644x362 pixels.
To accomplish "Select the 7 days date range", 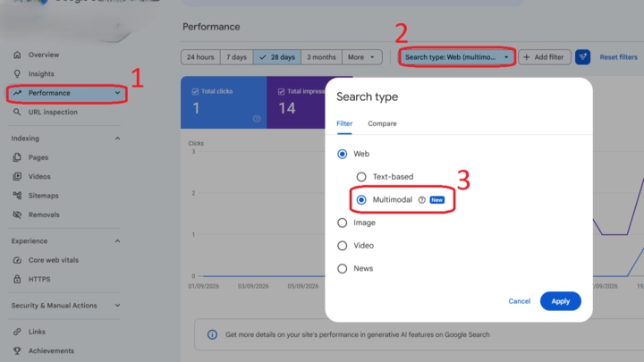I will pos(236,57).
